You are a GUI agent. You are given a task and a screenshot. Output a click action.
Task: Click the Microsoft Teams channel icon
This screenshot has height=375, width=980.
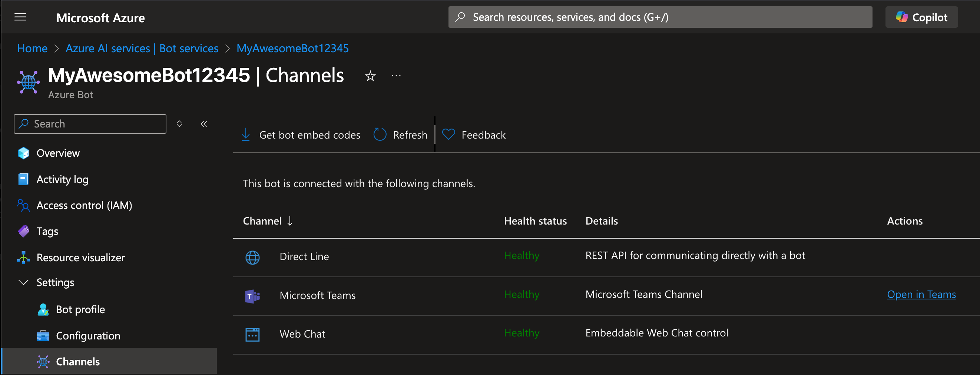252,296
